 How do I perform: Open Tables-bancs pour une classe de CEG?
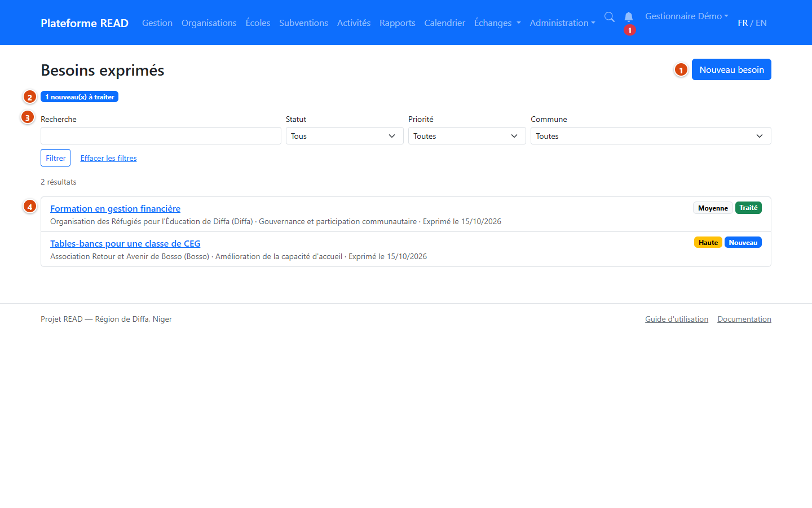pyautogui.click(x=125, y=244)
